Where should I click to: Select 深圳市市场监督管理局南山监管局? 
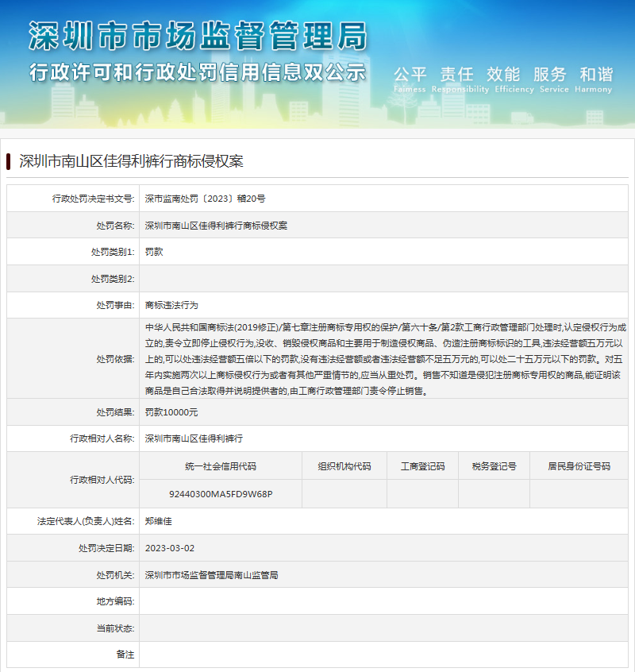pos(211,575)
